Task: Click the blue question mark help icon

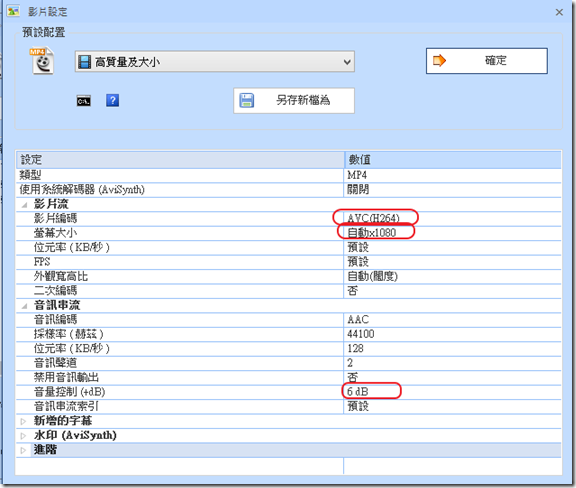Action: click(x=112, y=100)
